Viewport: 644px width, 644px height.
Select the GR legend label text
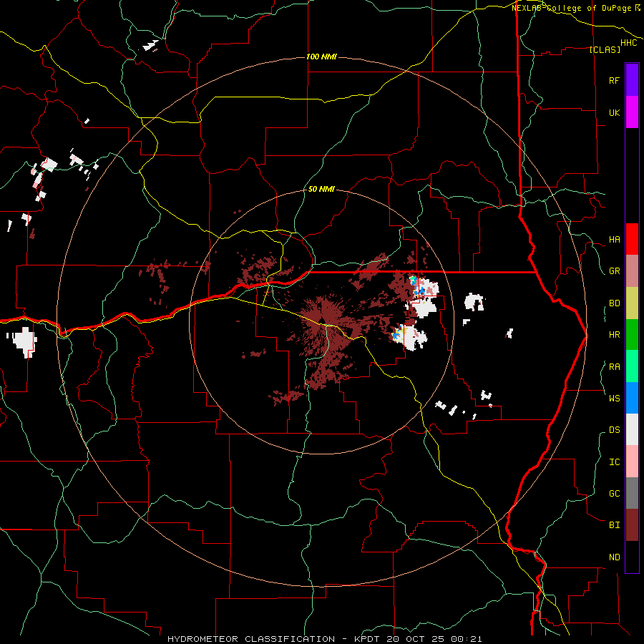point(614,271)
